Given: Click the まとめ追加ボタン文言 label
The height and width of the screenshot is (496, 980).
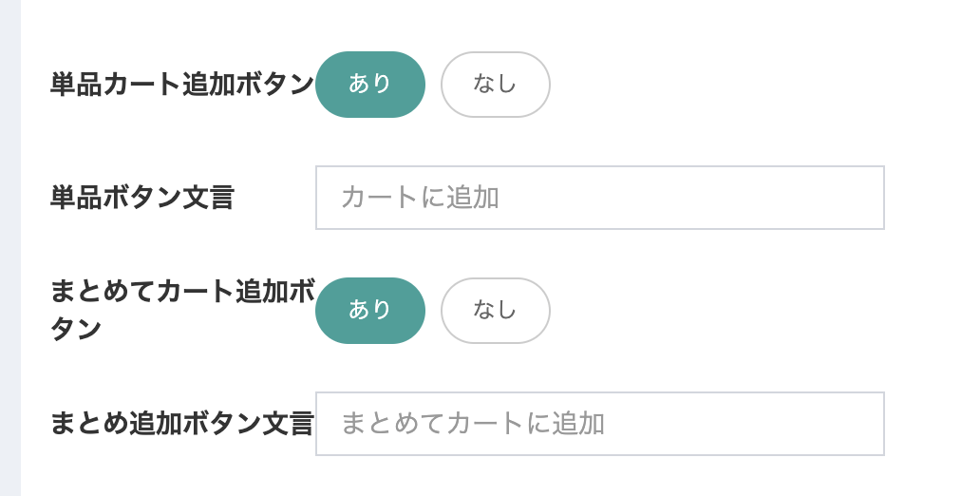Looking at the screenshot, I should pyautogui.click(x=182, y=424).
